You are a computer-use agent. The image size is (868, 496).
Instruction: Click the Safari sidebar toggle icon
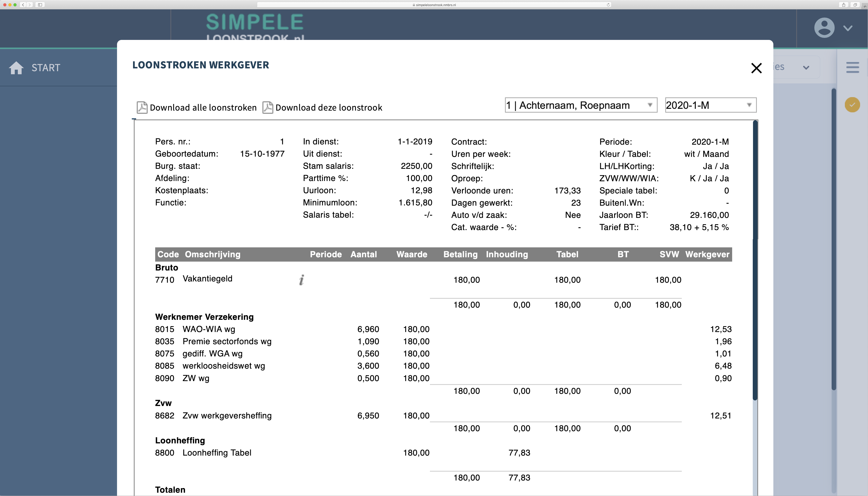point(40,5)
